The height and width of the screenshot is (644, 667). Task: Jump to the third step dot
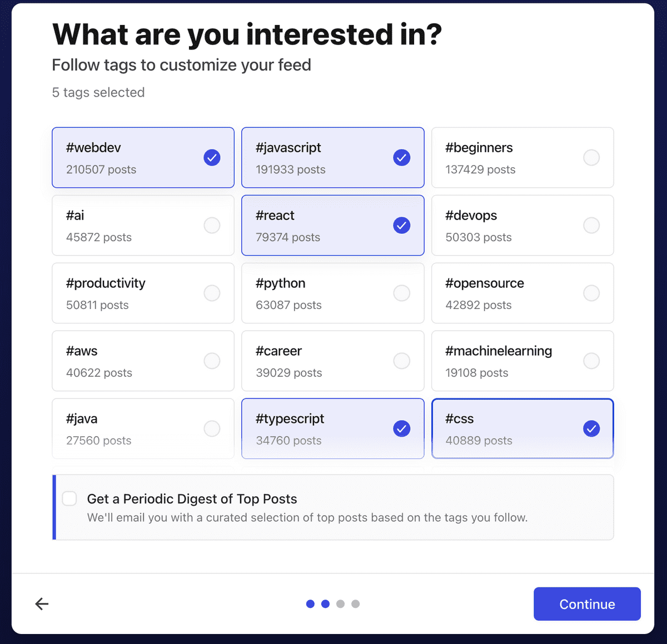tap(341, 604)
